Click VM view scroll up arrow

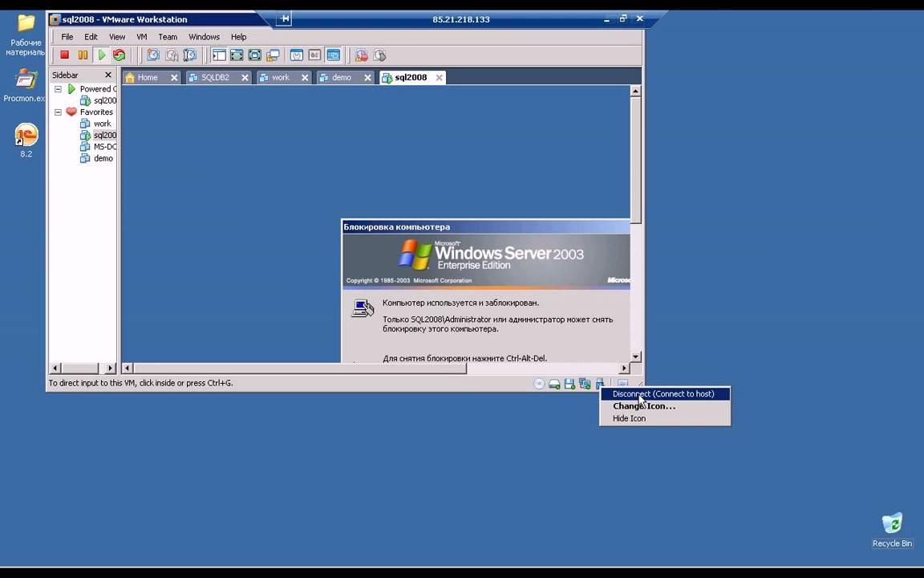coord(635,91)
